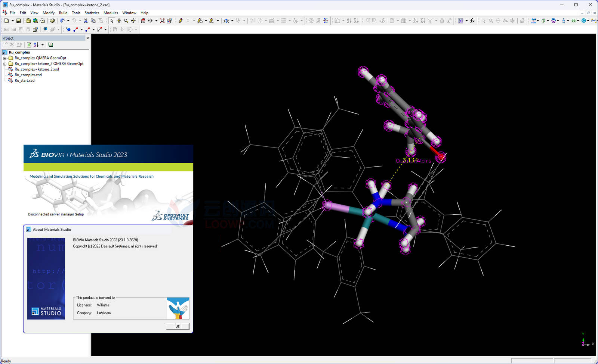
Task: Click the Cut scissors icon
Action: click(86, 21)
